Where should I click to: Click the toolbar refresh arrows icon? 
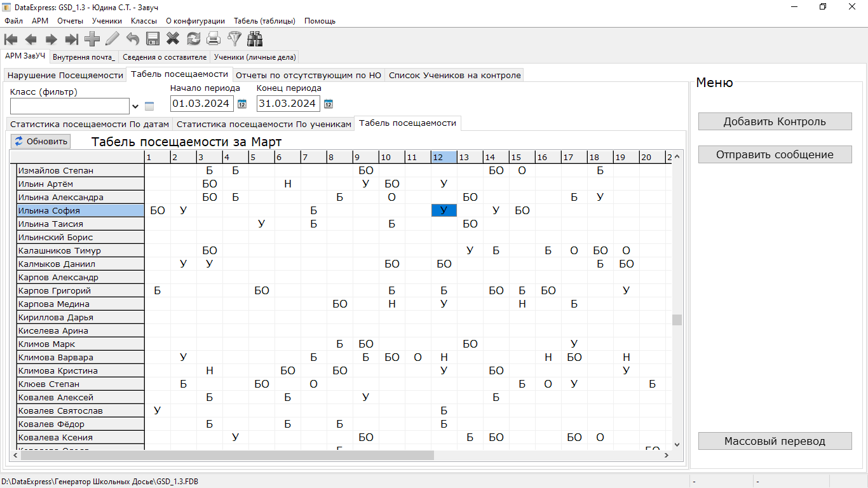point(193,39)
